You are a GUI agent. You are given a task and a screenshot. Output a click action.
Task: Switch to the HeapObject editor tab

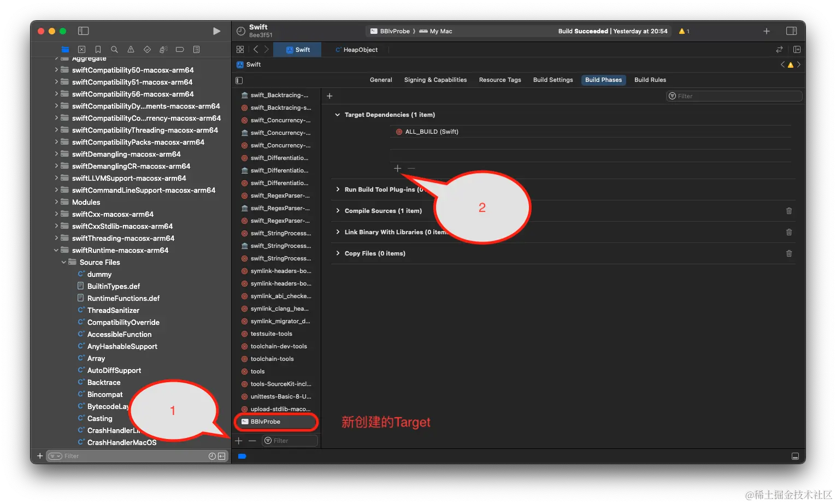[x=356, y=50]
